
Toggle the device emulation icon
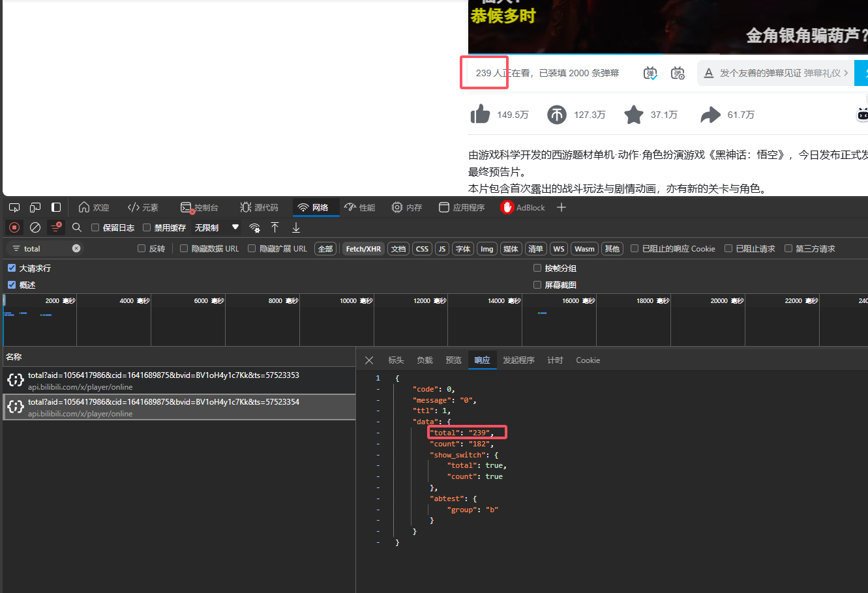35,207
